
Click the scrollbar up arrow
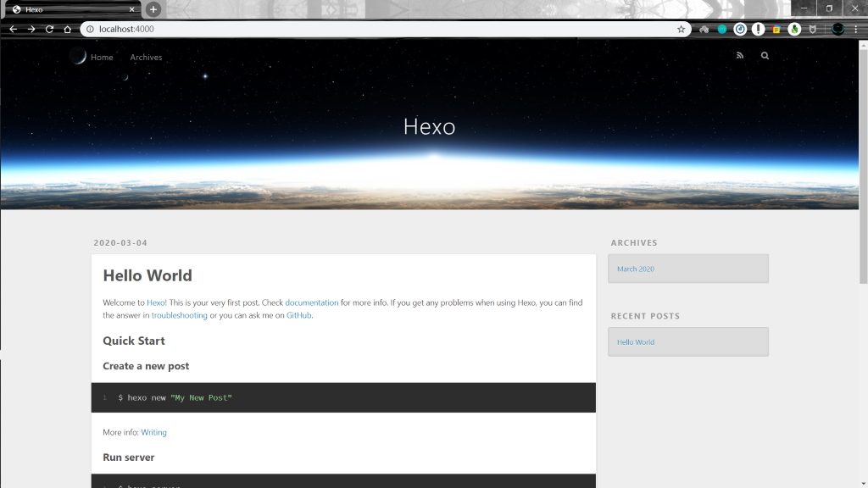tap(863, 44)
